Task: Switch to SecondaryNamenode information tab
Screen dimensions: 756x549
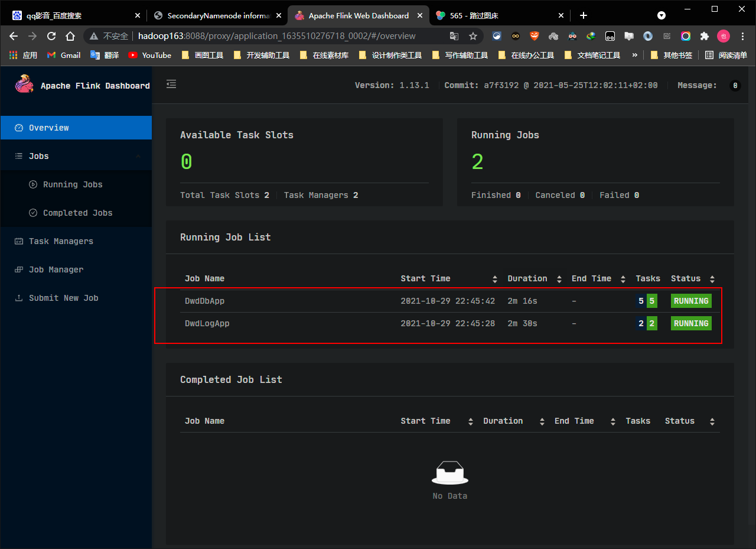Action: (216, 15)
